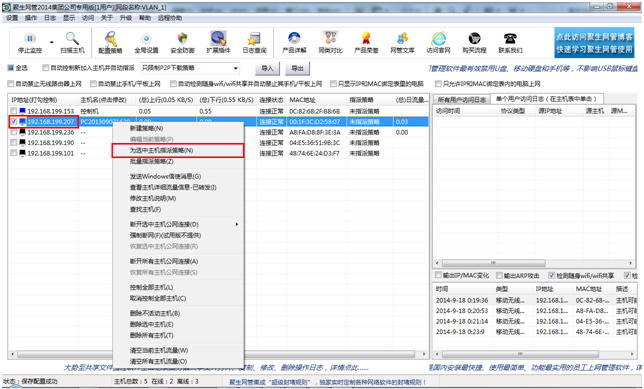Click the 停止监控 pause icon
644x389 pixels.
pyautogui.click(x=30, y=39)
